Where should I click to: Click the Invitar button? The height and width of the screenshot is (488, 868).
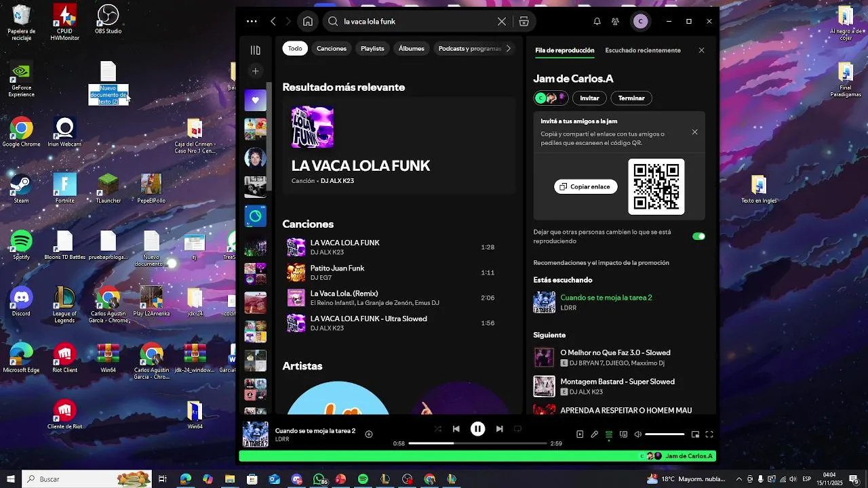tap(589, 98)
